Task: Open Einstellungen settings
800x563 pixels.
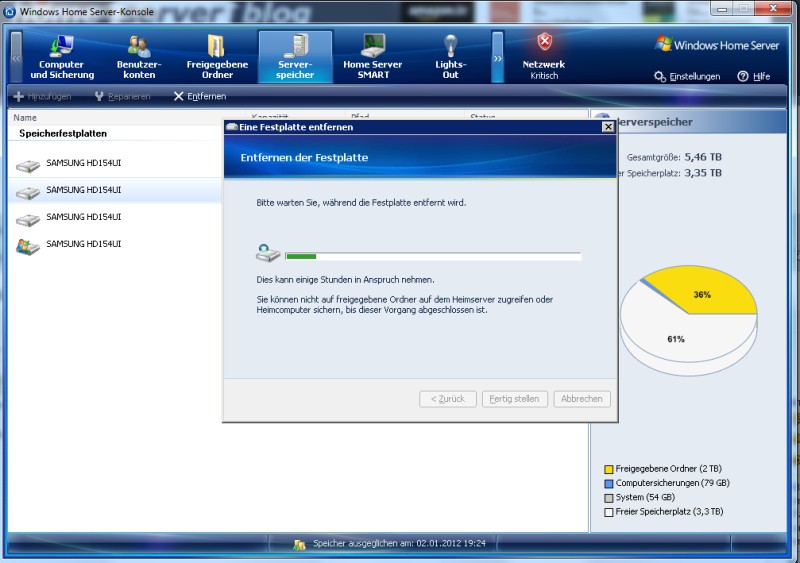Action: pyautogui.click(x=688, y=77)
